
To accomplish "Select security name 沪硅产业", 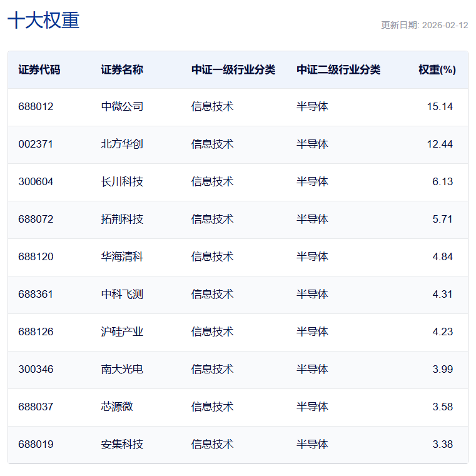I will pyautogui.click(x=122, y=332).
